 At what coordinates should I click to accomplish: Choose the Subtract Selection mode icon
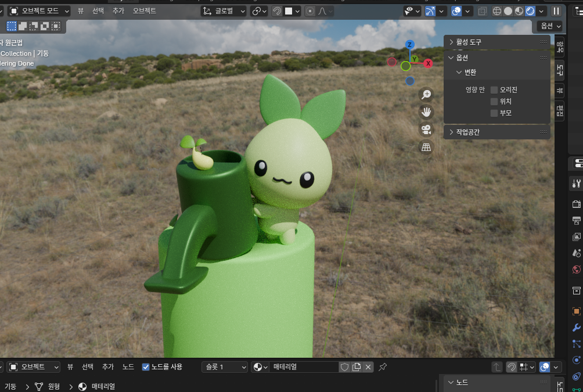34,26
